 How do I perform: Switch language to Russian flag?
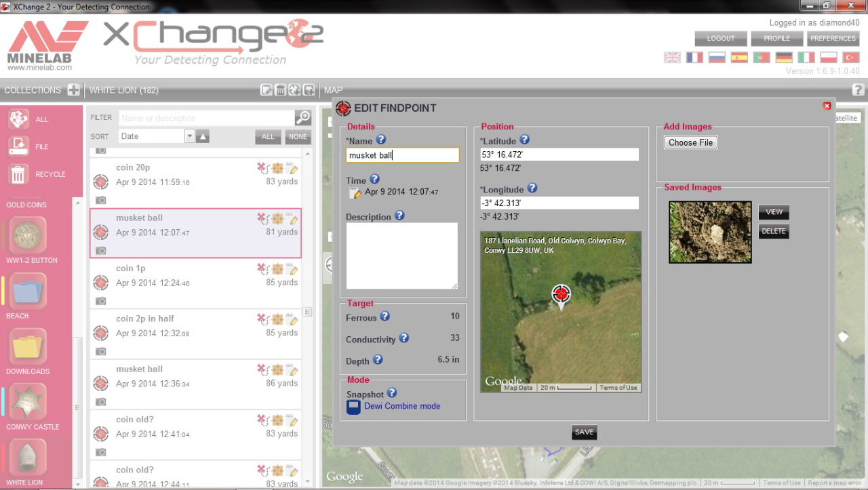tap(717, 58)
